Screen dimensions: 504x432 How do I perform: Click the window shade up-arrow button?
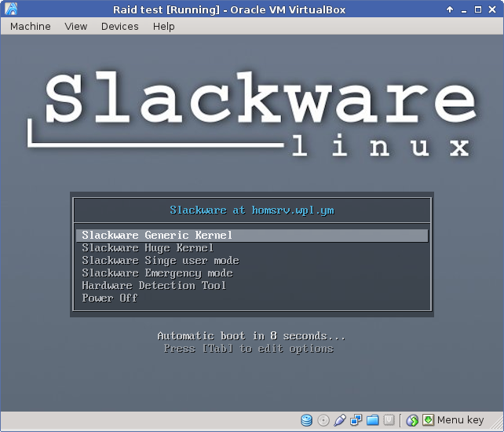pos(450,9)
